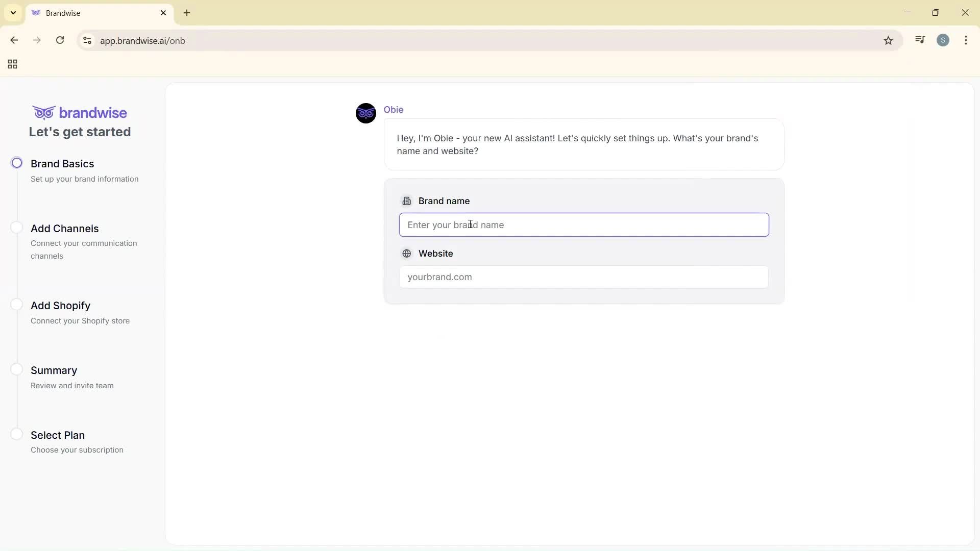Open the tab search dropdown
Image resolution: width=980 pixels, height=551 pixels.
(13, 12)
